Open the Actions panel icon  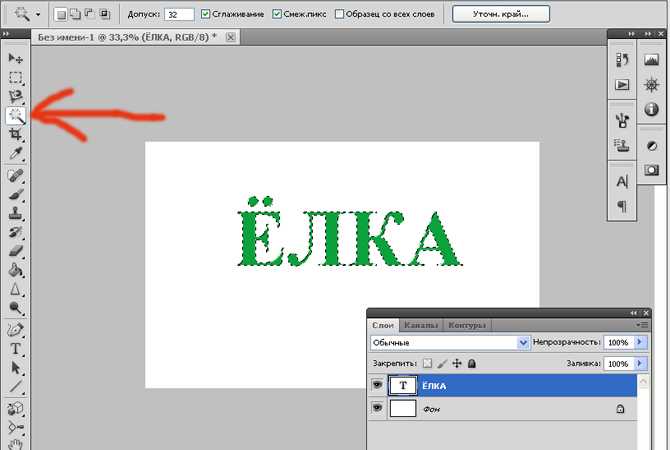622,85
